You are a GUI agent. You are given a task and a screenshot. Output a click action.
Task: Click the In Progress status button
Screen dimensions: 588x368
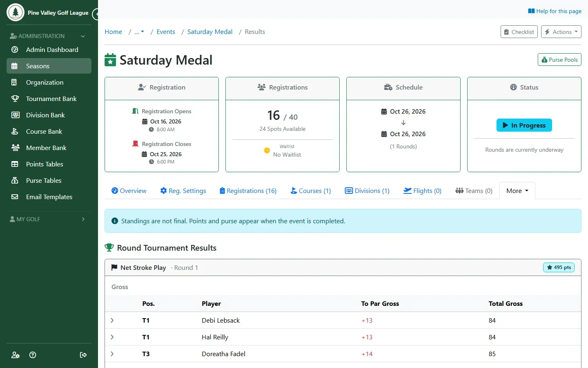pos(524,125)
